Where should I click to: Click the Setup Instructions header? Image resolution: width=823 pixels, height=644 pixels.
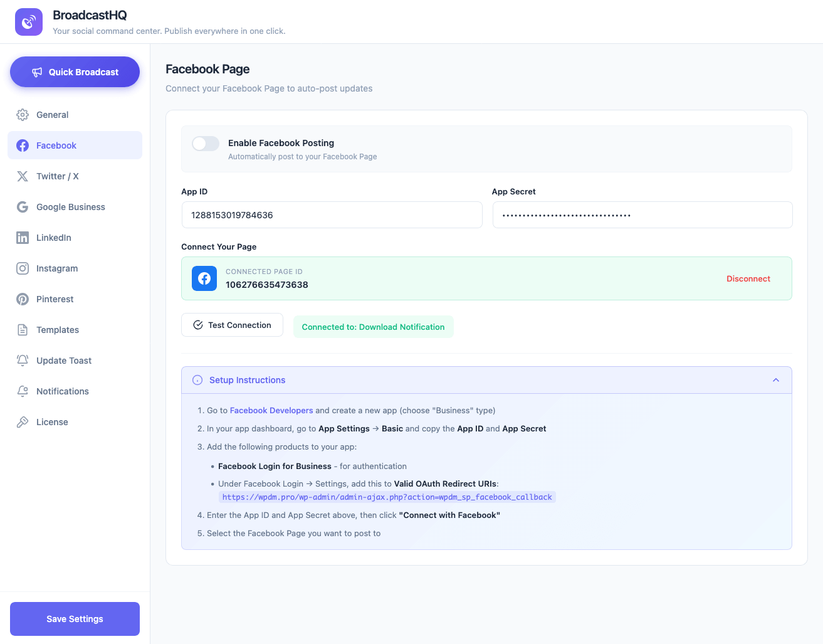point(247,380)
